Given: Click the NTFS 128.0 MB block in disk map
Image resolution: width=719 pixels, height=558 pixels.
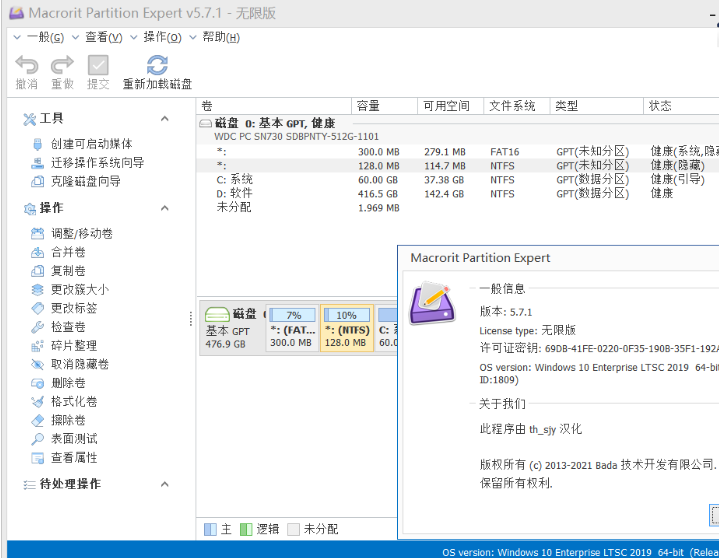Looking at the screenshot, I should click(x=347, y=328).
